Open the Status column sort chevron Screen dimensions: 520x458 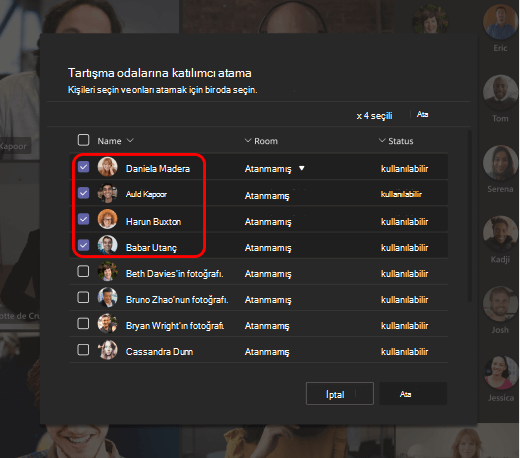[382, 141]
